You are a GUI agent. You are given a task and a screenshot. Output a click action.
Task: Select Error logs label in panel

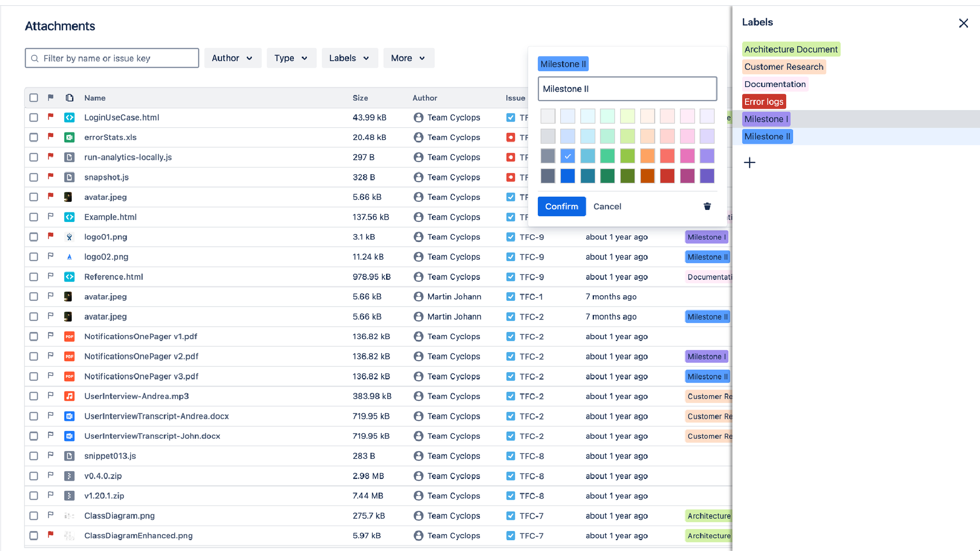pyautogui.click(x=764, y=101)
